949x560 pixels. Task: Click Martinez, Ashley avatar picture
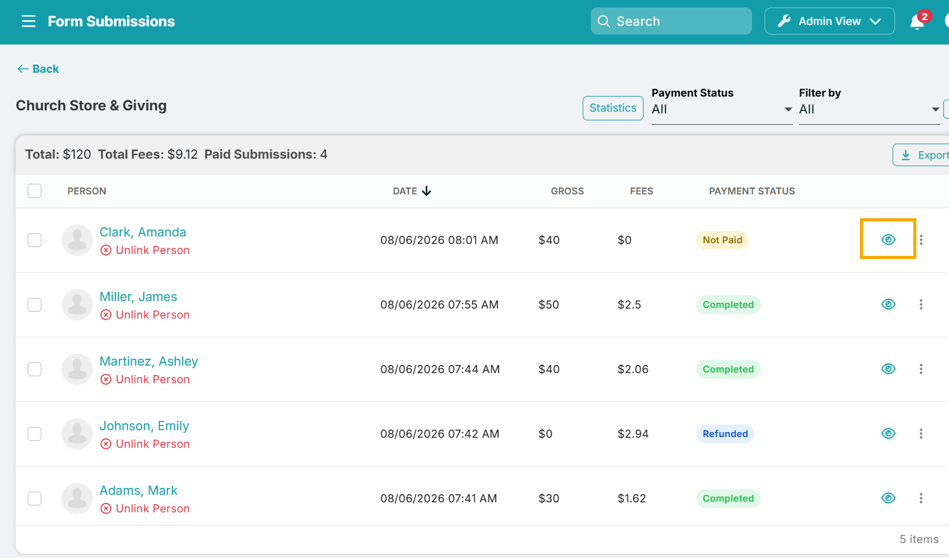point(77,369)
